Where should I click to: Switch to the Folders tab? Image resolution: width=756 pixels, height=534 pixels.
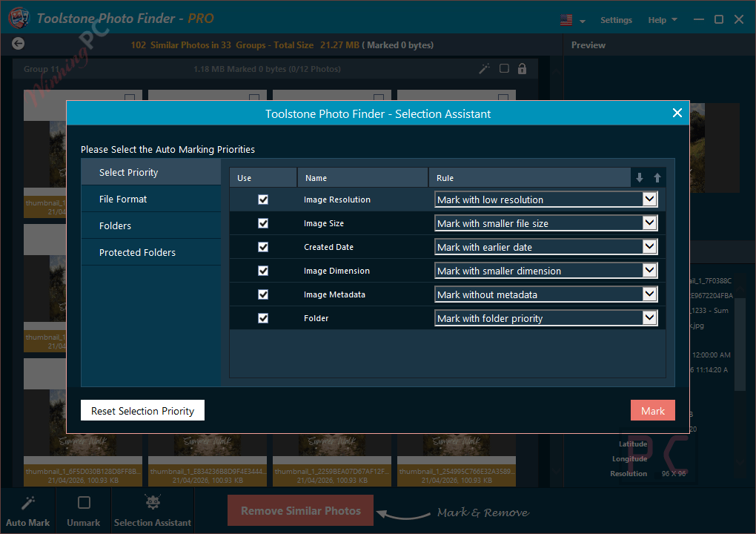[x=151, y=225]
